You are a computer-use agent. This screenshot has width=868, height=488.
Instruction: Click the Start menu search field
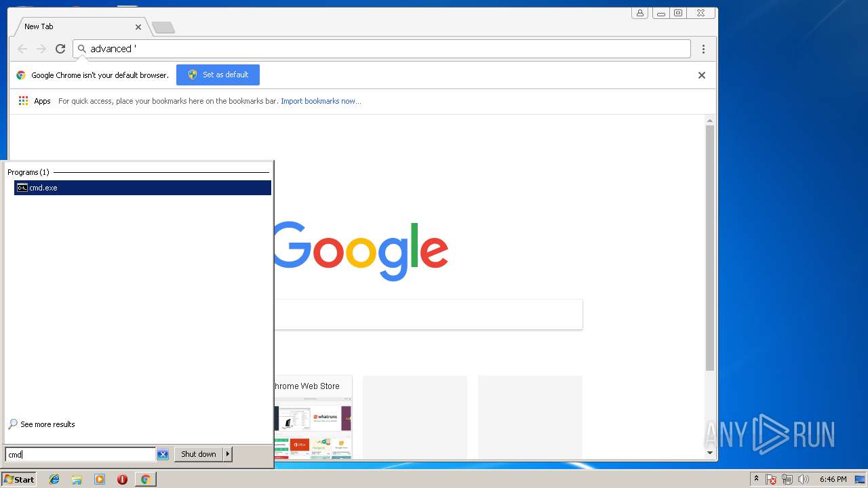(x=81, y=454)
